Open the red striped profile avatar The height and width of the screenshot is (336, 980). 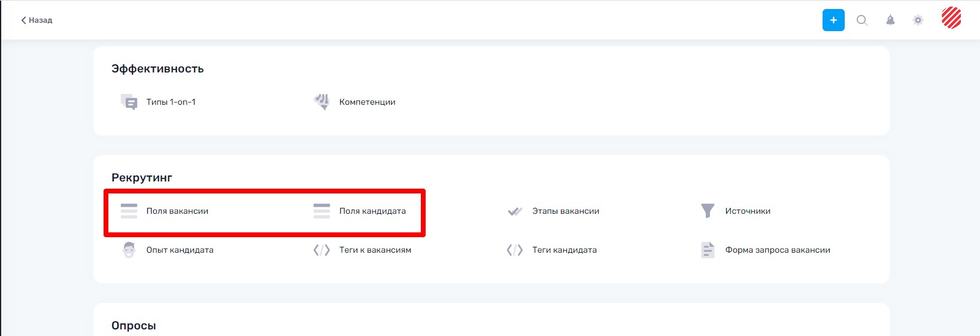(x=951, y=18)
